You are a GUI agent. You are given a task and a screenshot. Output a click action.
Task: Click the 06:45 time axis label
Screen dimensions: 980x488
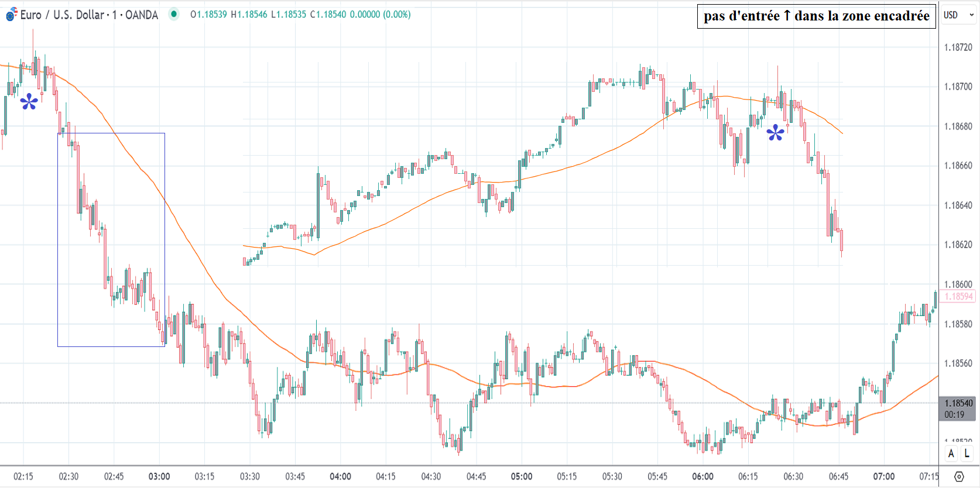[x=839, y=476]
